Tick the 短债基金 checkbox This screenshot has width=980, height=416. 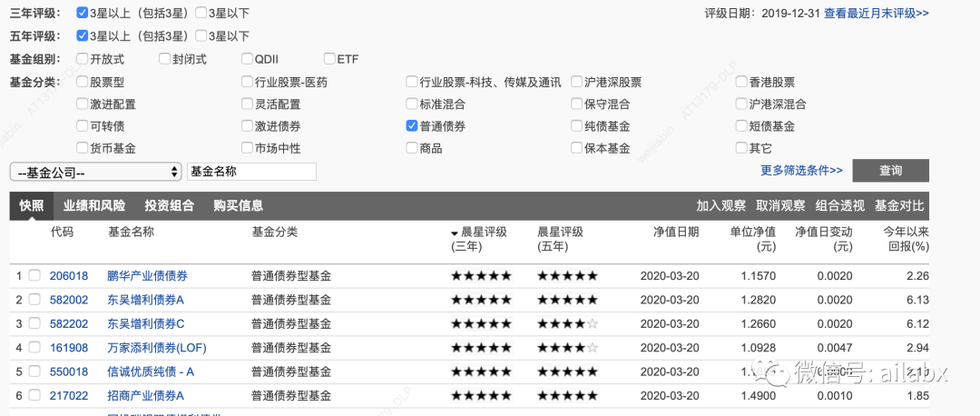[741, 125]
